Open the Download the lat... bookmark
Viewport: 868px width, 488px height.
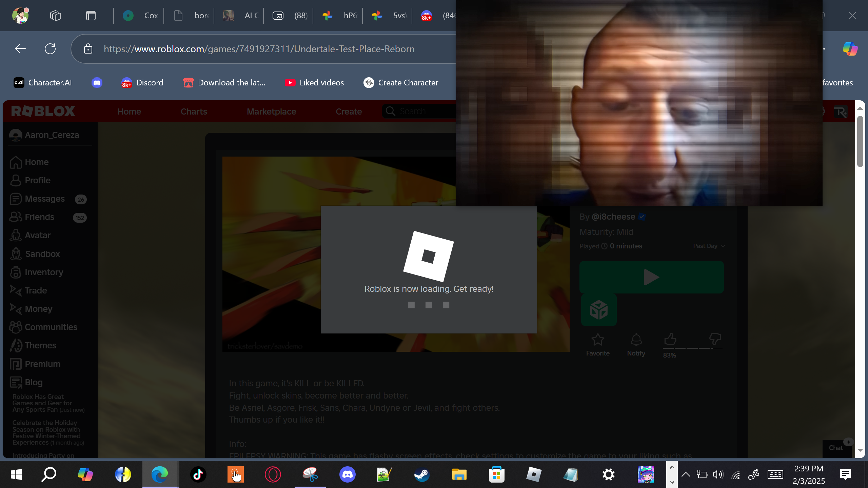click(224, 83)
